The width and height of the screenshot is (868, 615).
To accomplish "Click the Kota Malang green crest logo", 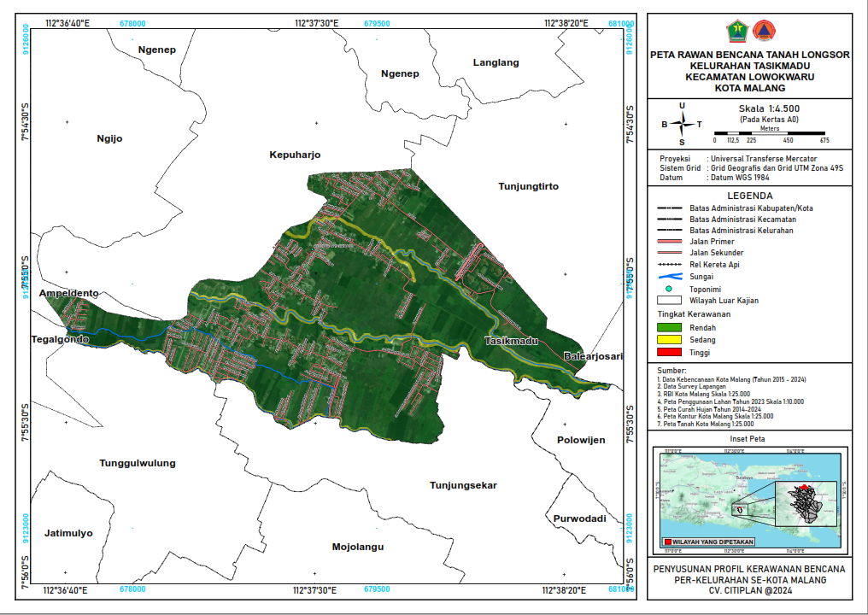I will tap(736, 30).
